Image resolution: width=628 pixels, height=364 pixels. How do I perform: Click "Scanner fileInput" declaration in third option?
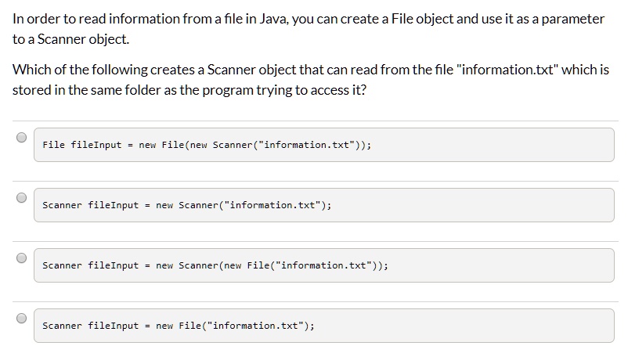pyautogui.click(x=90, y=265)
